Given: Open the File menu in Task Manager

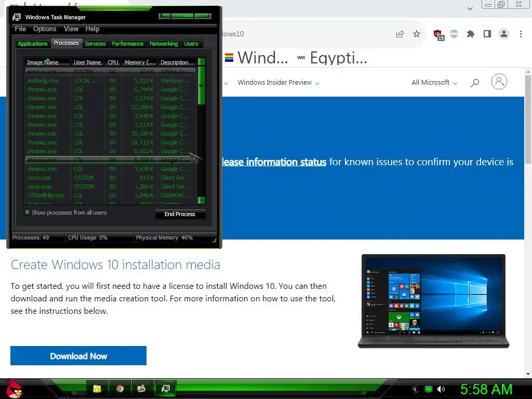Looking at the screenshot, I should pyautogui.click(x=20, y=29).
